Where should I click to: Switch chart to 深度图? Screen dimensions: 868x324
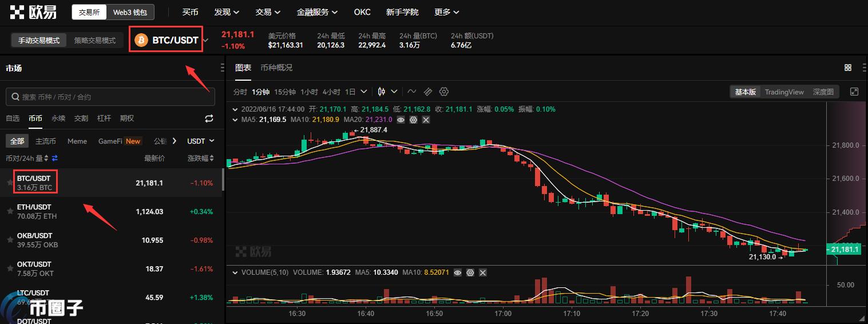823,92
